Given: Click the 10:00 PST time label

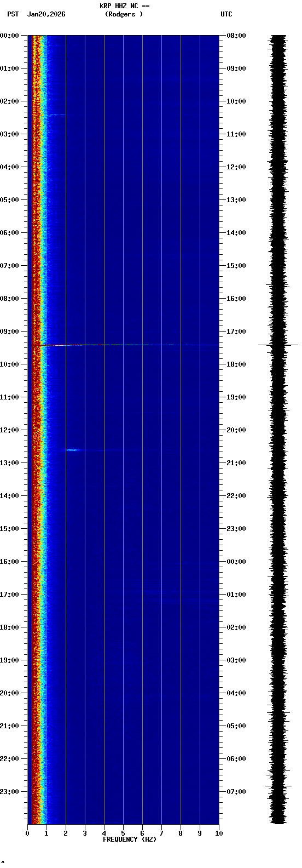Looking at the screenshot, I should coord(9,364).
